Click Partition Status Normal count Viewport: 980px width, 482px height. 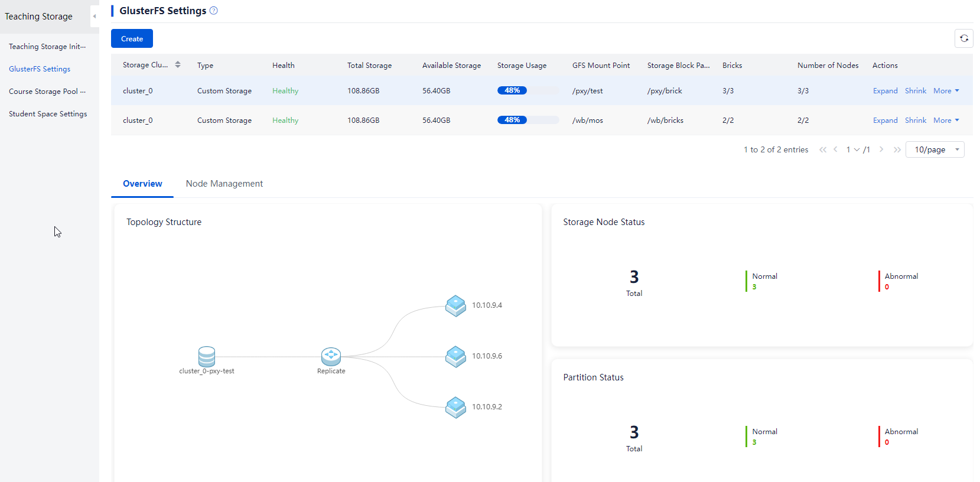[754, 442]
